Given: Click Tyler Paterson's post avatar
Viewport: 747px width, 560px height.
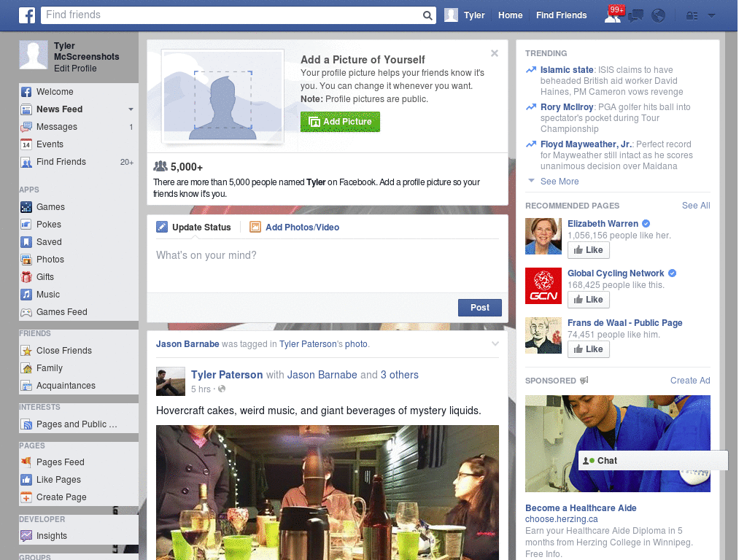Looking at the screenshot, I should tap(171, 381).
